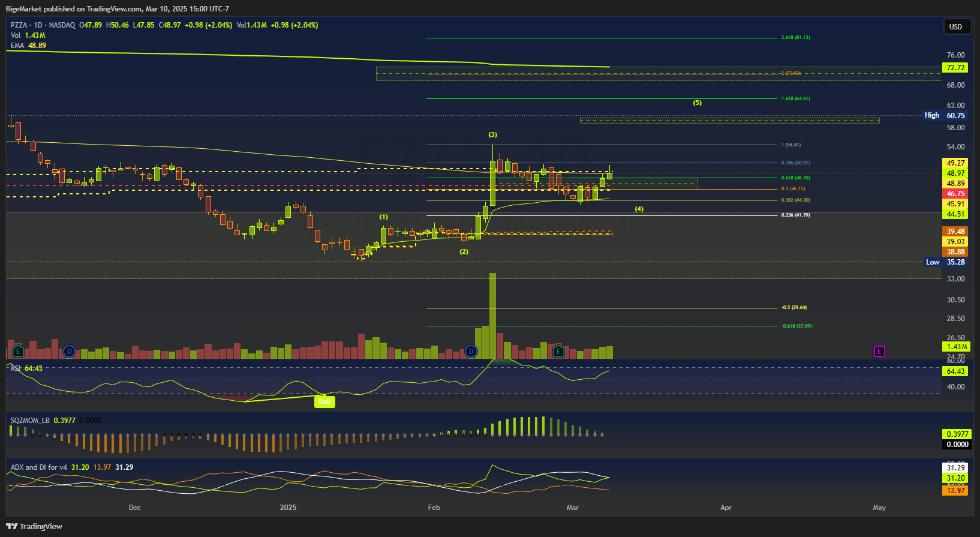
Task: Click the 0.3977 squeeze momentum value tag
Action: click(x=957, y=434)
